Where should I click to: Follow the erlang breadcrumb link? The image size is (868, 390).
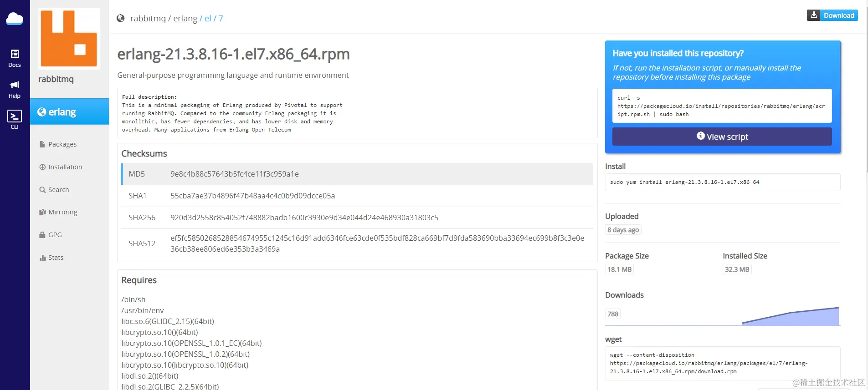coord(185,18)
